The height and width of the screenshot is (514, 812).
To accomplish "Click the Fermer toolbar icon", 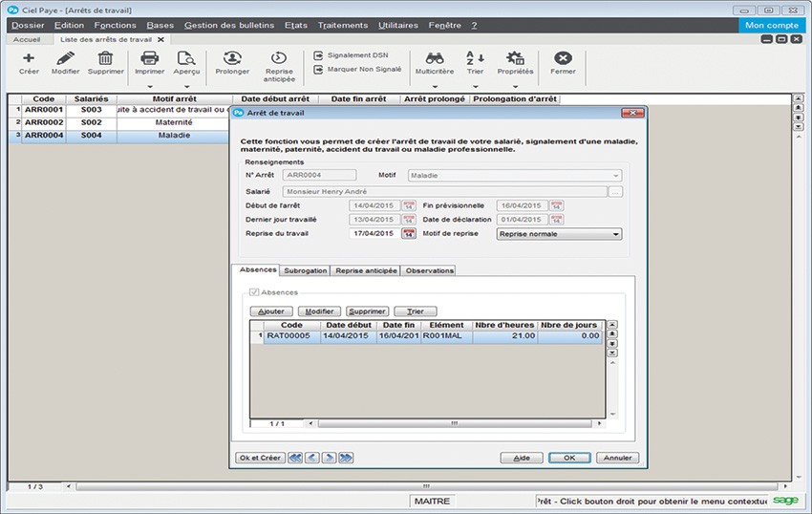I will click(563, 59).
